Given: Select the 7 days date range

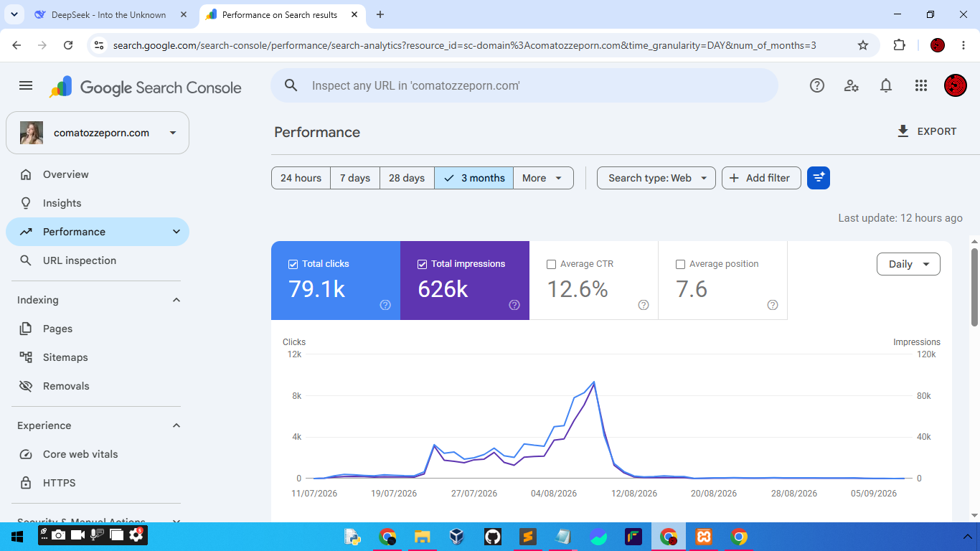Looking at the screenshot, I should point(355,178).
